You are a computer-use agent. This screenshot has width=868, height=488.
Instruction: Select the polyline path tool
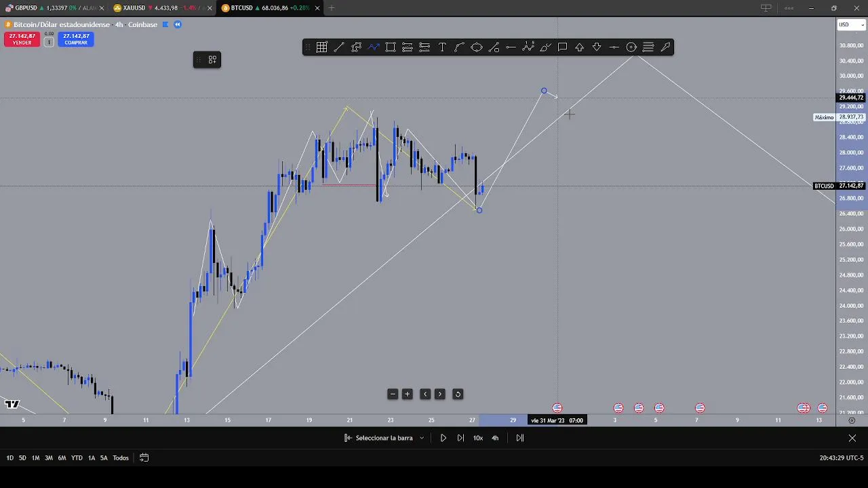coord(356,47)
